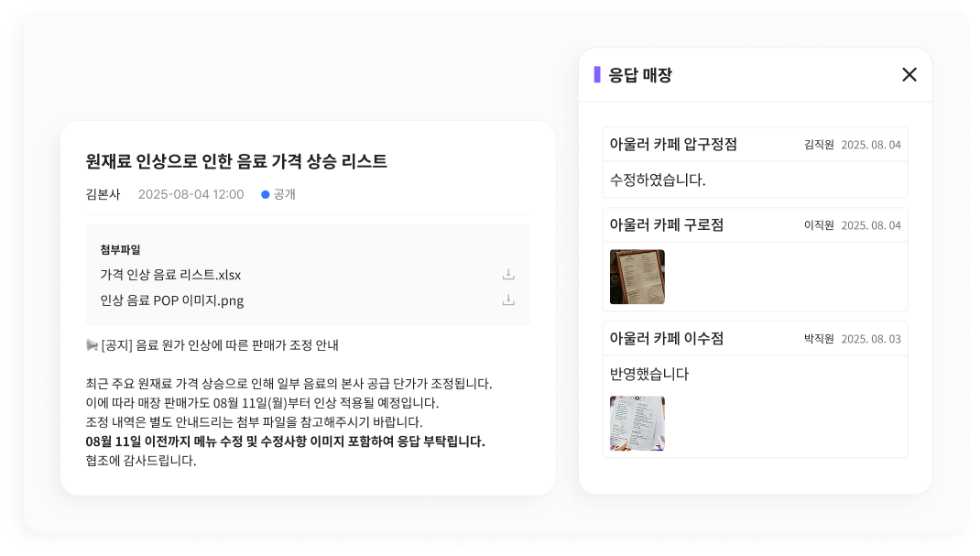This screenshot has width=980, height=556.
Task: Click the megaphone icon before [공지]
Action: [92, 344]
